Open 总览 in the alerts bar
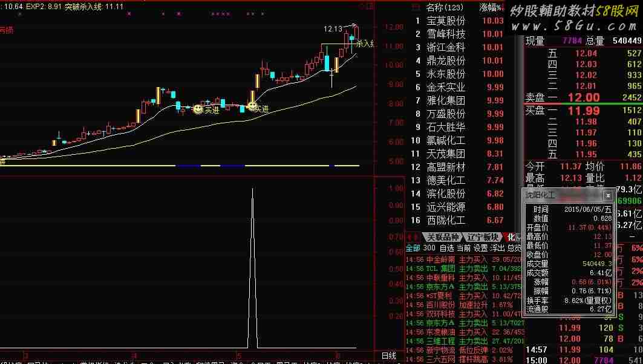Screen dimensions: 643x364 (514, 248)
